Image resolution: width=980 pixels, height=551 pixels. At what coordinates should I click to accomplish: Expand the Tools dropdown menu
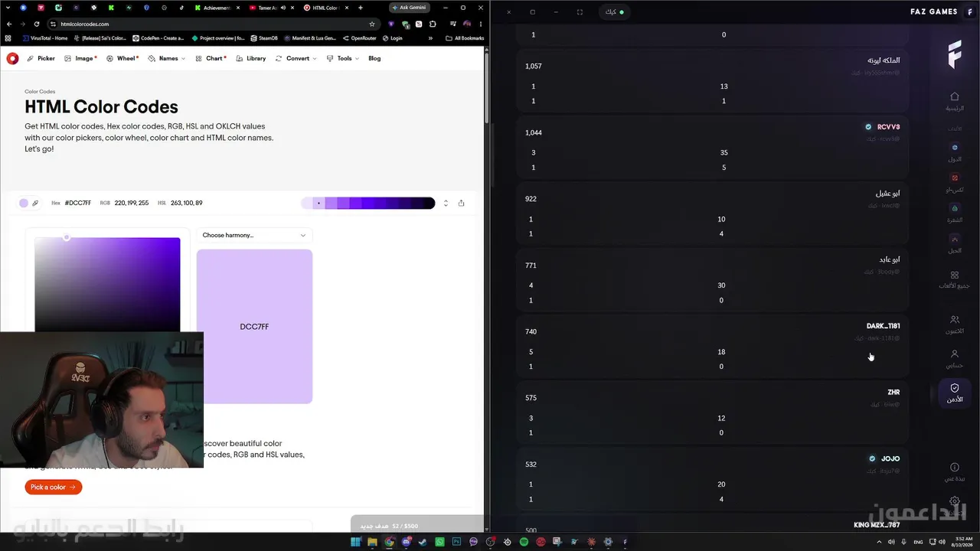coord(343,58)
